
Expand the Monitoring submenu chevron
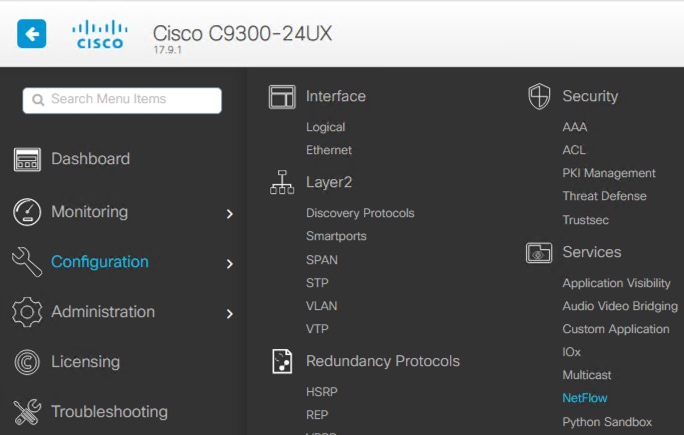tap(229, 214)
